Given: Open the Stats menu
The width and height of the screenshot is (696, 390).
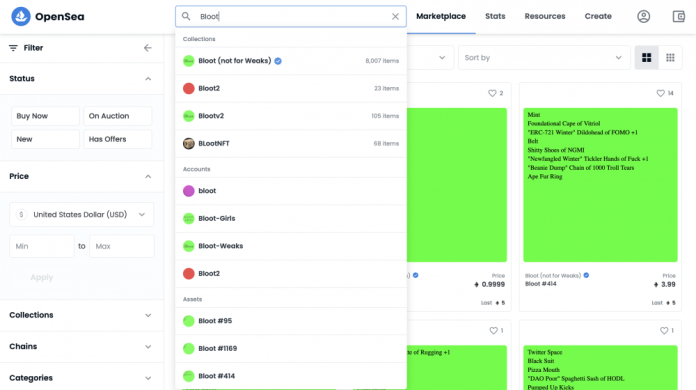Looking at the screenshot, I should pos(495,16).
